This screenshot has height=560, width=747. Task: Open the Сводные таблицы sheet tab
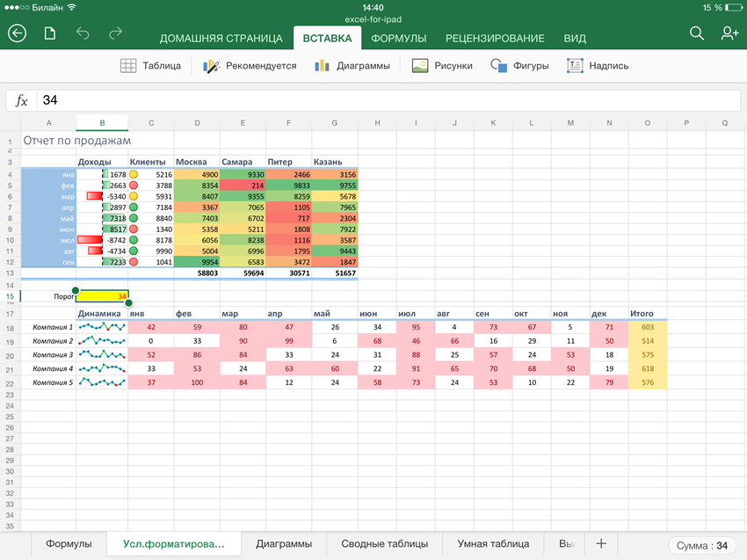(384, 544)
